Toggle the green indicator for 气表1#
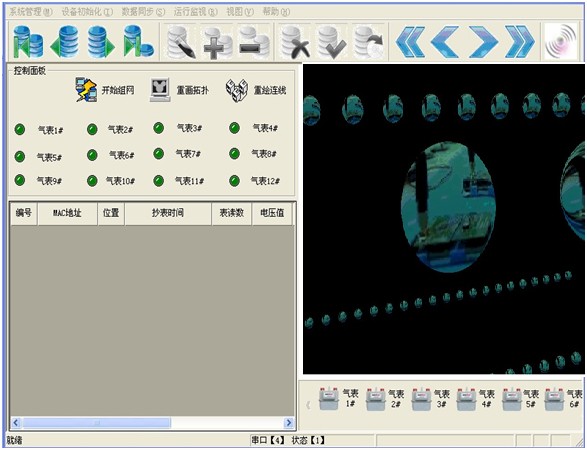587x450 pixels. 20,130
